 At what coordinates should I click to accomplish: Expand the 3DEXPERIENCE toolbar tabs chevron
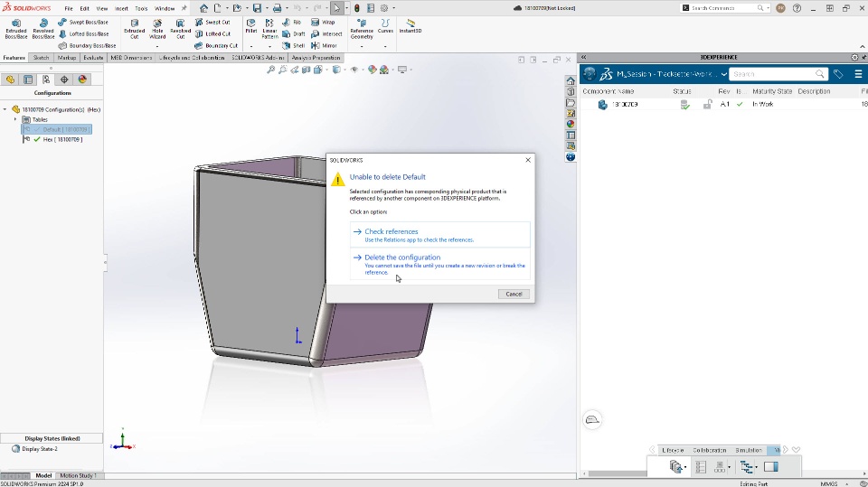[796, 450]
